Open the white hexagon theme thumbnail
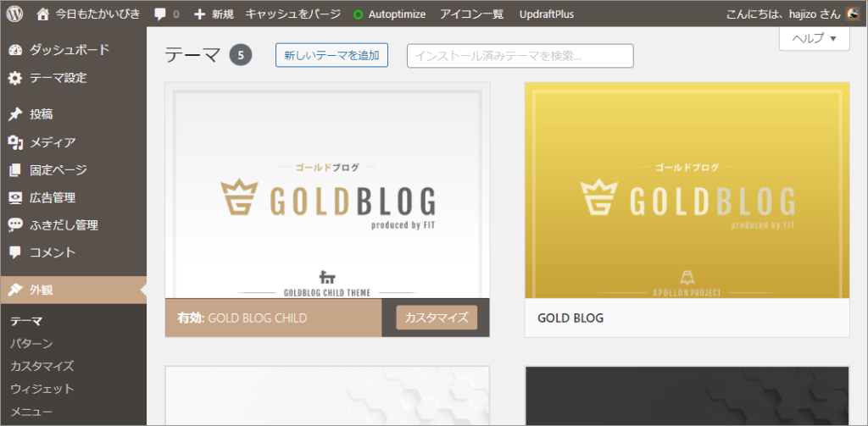 [327, 396]
